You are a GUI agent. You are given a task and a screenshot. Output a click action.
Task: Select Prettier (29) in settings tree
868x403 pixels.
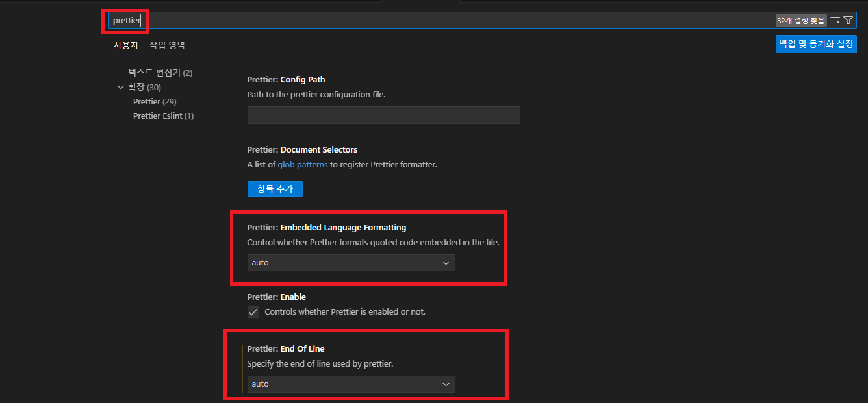(x=155, y=101)
